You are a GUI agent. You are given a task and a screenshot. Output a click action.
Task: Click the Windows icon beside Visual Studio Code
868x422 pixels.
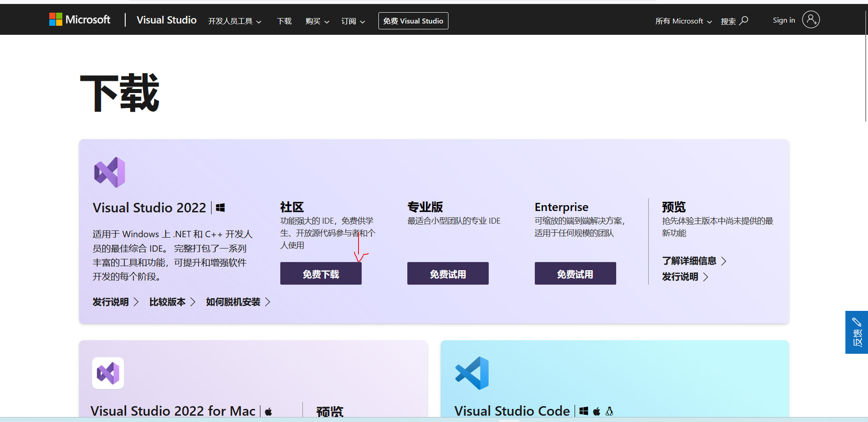[x=584, y=411]
